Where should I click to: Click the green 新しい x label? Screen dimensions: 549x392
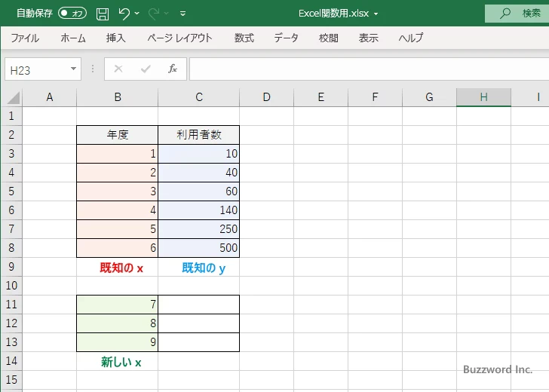pos(121,362)
